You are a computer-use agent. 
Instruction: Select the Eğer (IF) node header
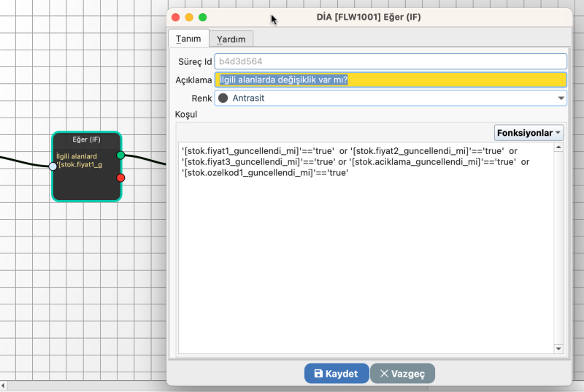click(x=86, y=139)
